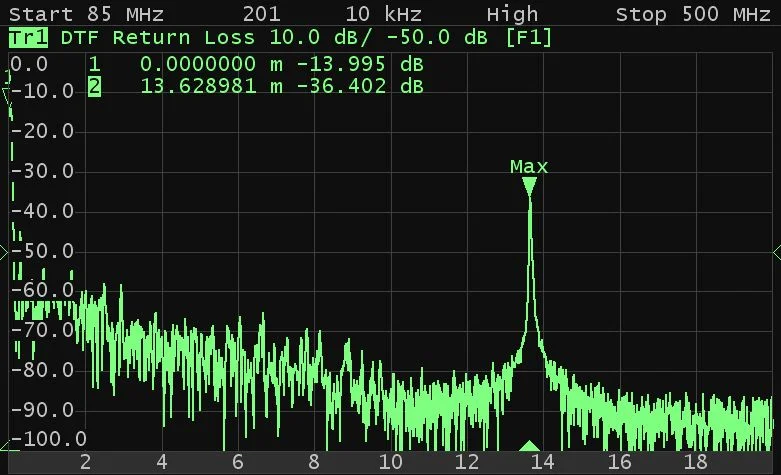Viewport: 781px width, 475px height.
Task: Click the right-edge reference position arrow
Action: point(776,251)
